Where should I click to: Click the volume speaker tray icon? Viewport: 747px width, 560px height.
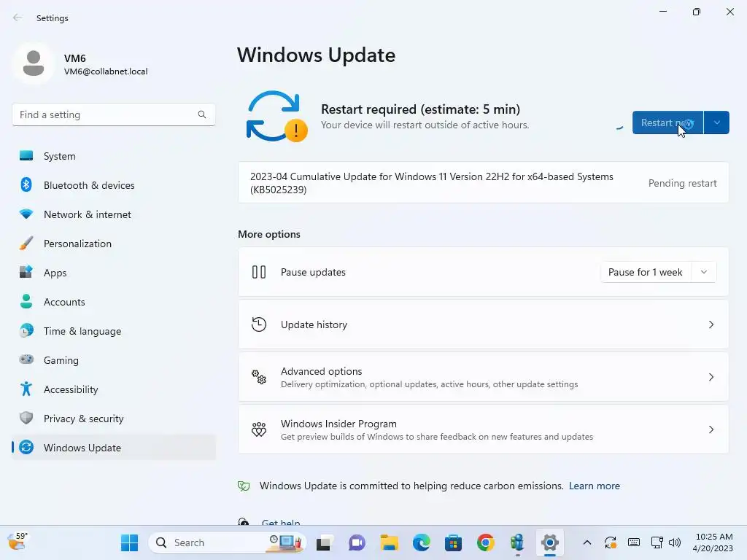coord(675,542)
